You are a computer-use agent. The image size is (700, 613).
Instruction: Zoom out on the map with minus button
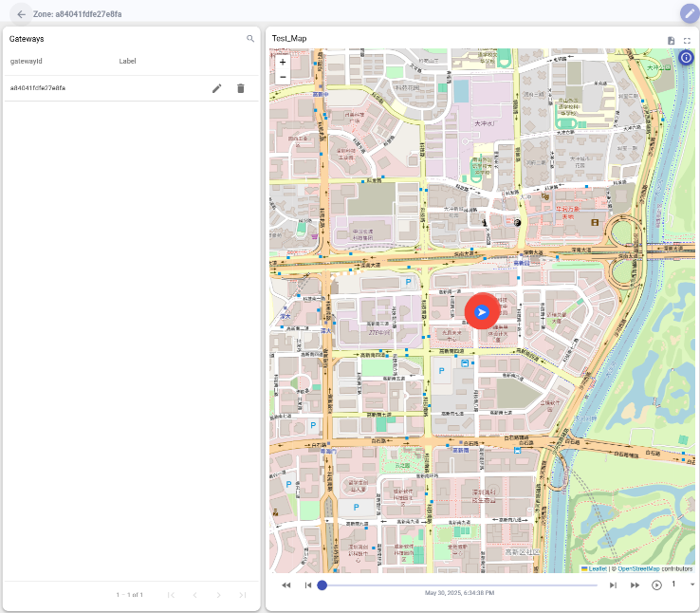[x=283, y=77]
